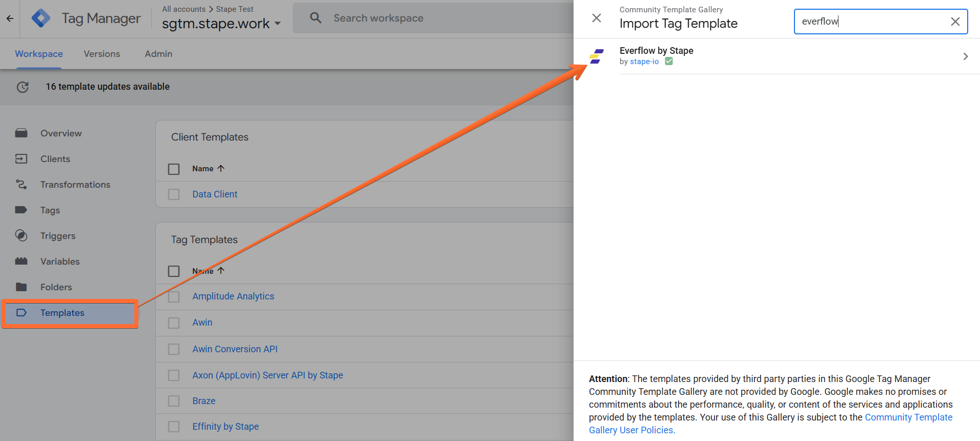Open Templates in the sidebar

63,313
